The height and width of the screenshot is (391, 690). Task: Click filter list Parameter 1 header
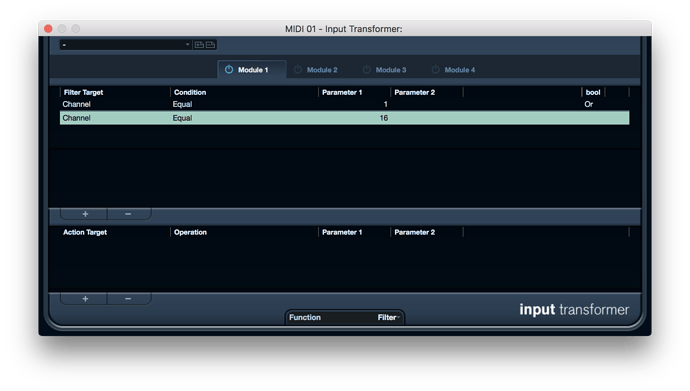(x=342, y=92)
